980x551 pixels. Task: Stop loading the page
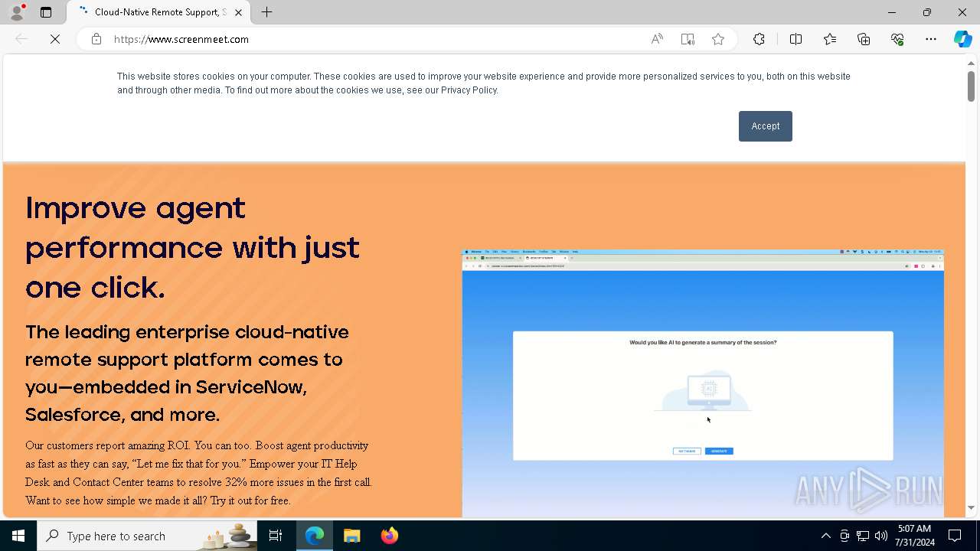click(x=55, y=39)
